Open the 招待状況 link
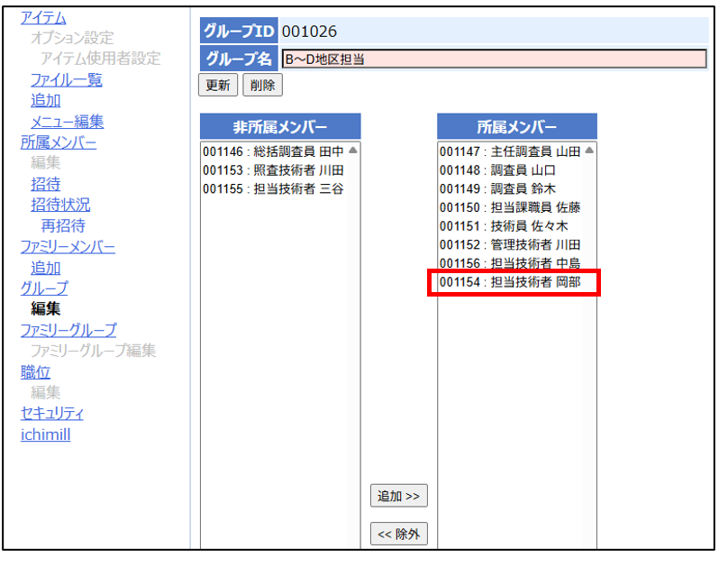Image resolution: width=728 pixels, height=567 pixels. [x=60, y=205]
